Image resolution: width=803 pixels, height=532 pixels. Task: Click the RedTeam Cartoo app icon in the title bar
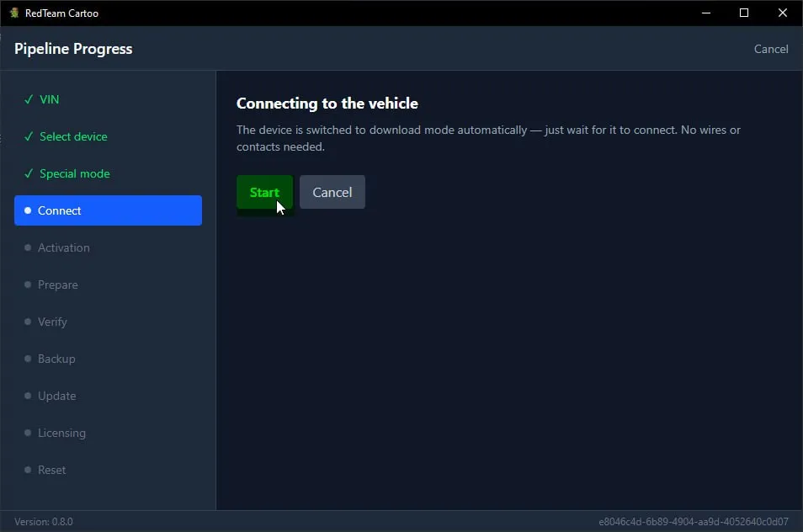14,13
